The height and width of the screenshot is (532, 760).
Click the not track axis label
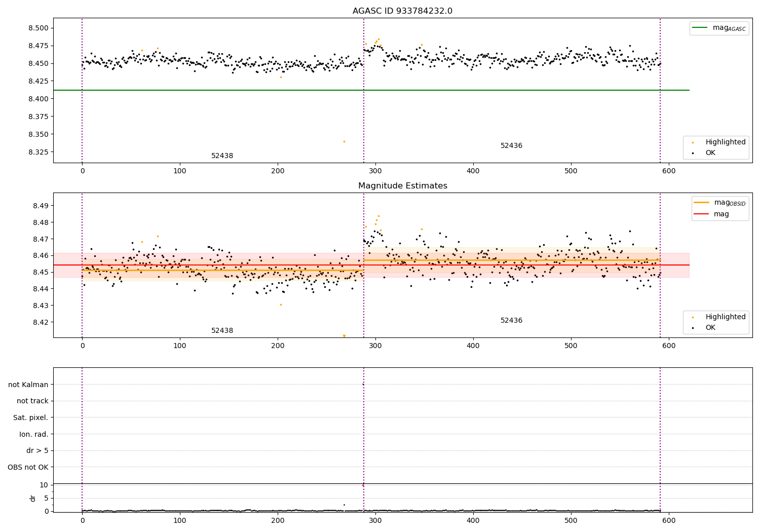(x=32, y=401)
